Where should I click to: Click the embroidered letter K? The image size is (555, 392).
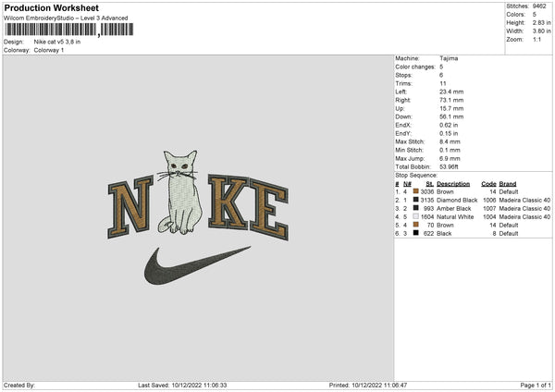coord(228,202)
